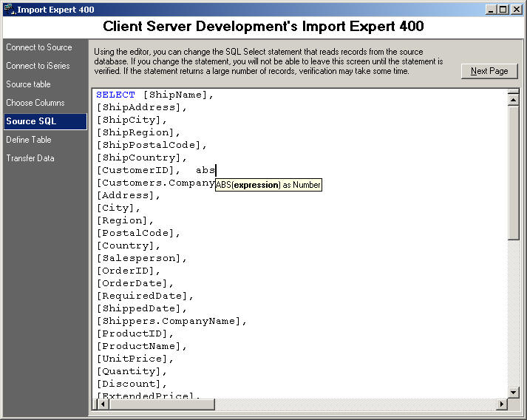Open the Connect to Source step
The width and height of the screenshot is (527, 420).
coord(39,47)
